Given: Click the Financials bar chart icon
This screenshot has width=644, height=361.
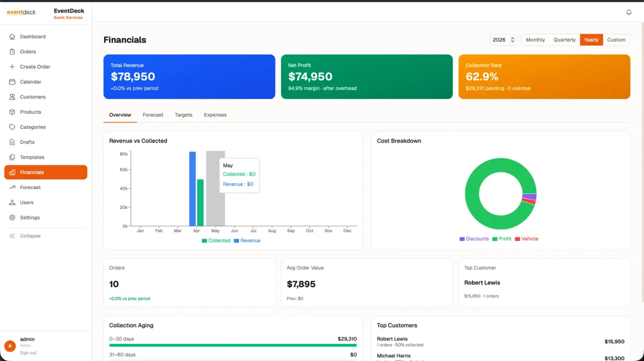Looking at the screenshot, I should [x=12, y=172].
